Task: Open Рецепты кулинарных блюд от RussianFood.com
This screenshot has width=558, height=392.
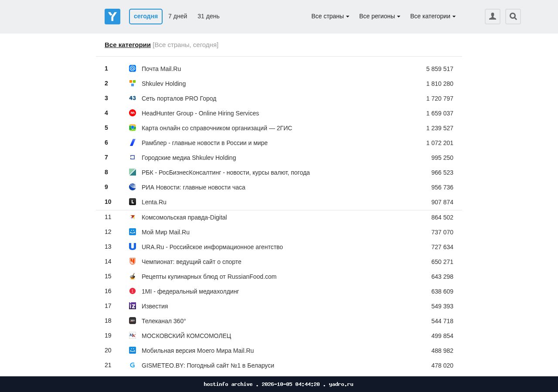Action: pyautogui.click(x=209, y=277)
